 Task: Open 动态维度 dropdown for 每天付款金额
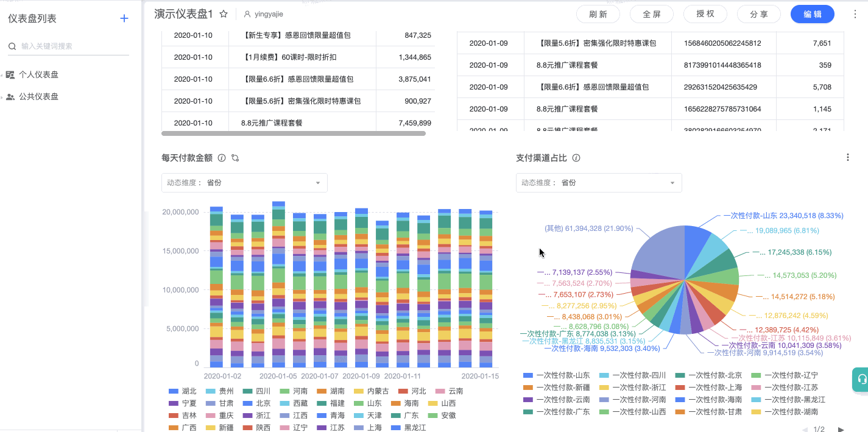tap(244, 183)
